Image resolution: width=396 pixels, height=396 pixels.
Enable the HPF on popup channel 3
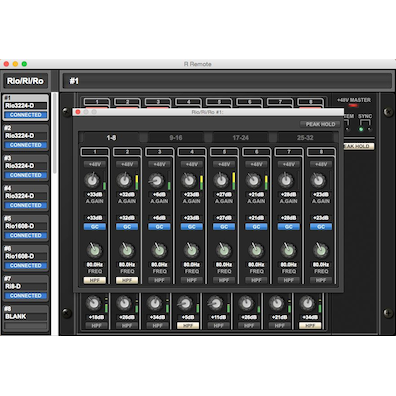click(x=159, y=280)
